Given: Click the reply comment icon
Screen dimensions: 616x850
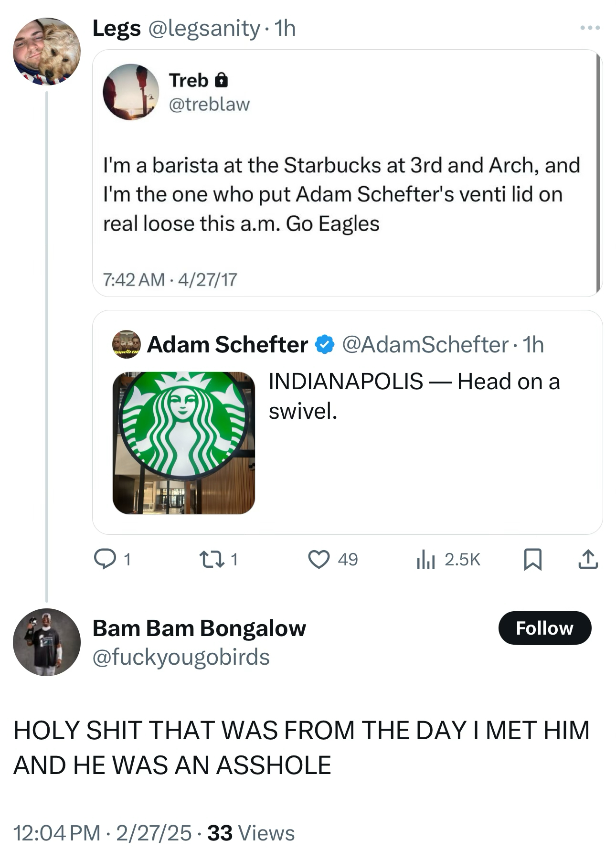Looking at the screenshot, I should 105,559.
